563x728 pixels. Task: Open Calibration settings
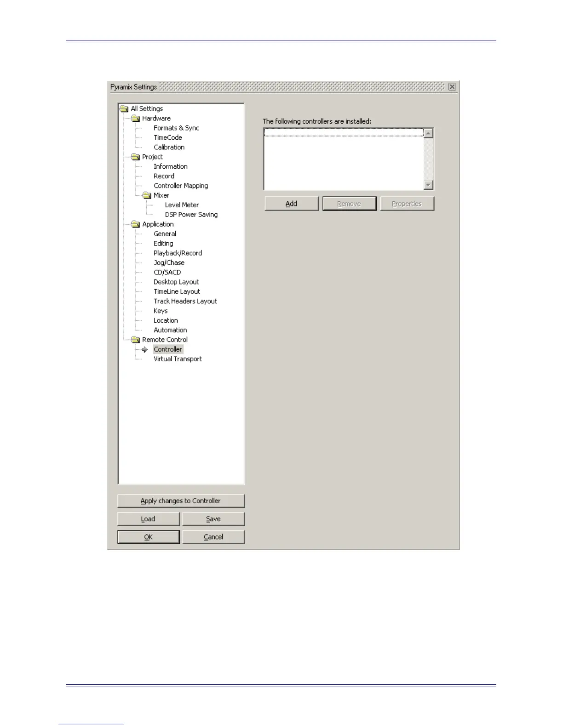(x=169, y=148)
